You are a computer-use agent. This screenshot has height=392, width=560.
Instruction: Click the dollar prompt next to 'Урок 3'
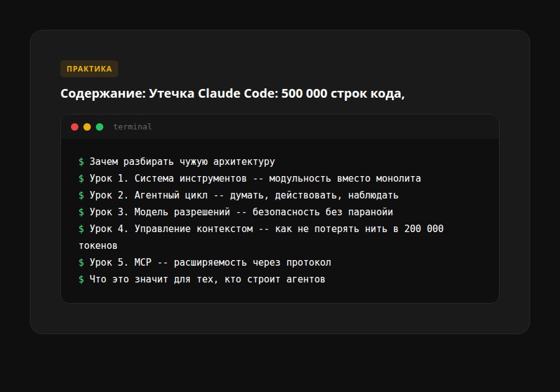click(x=80, y=212)
